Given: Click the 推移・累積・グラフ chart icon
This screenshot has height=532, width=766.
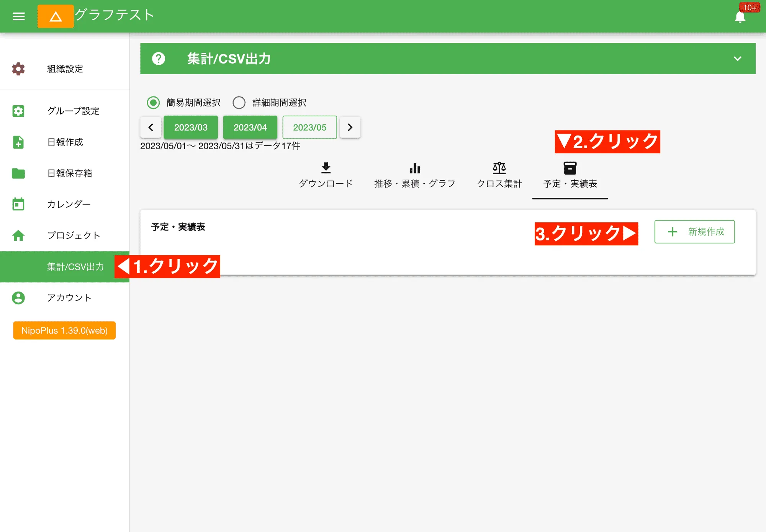Looking at the screenshot, I should coord(415,168).
